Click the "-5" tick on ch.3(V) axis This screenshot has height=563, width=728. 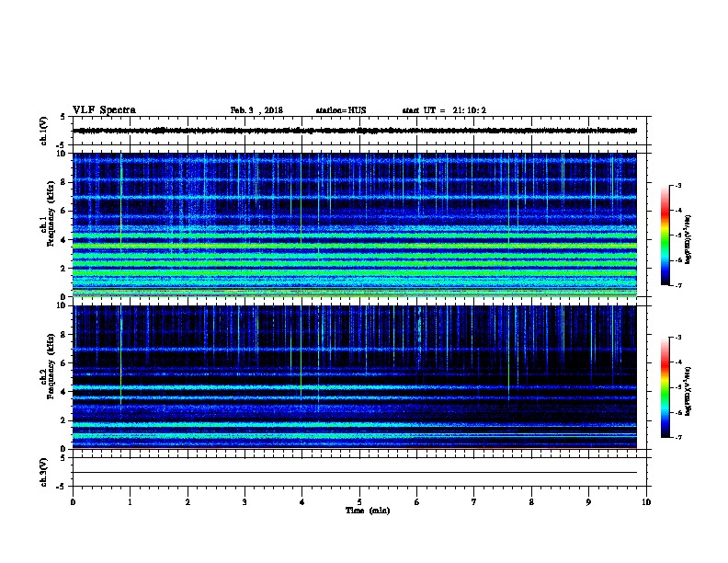pyautogui.click(x=61, y=487)
